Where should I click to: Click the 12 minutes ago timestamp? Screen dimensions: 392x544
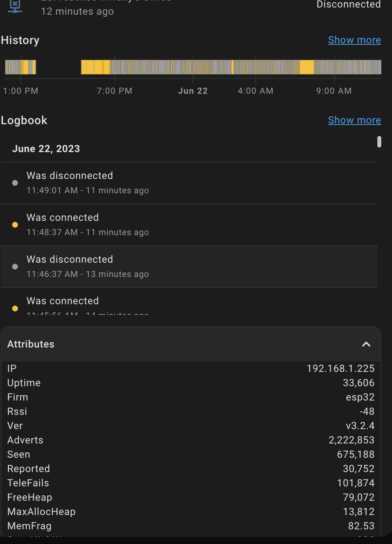(78, 11)
